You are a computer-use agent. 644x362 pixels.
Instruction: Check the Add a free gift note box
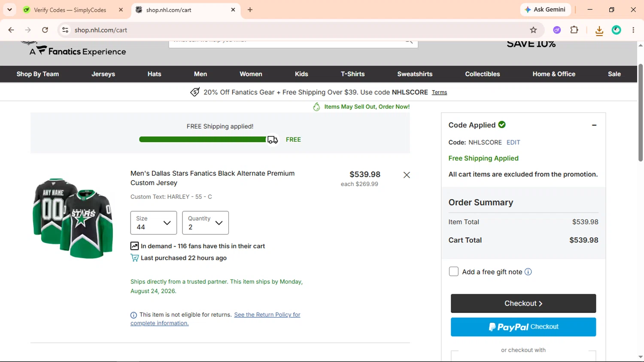coord(454,271)
